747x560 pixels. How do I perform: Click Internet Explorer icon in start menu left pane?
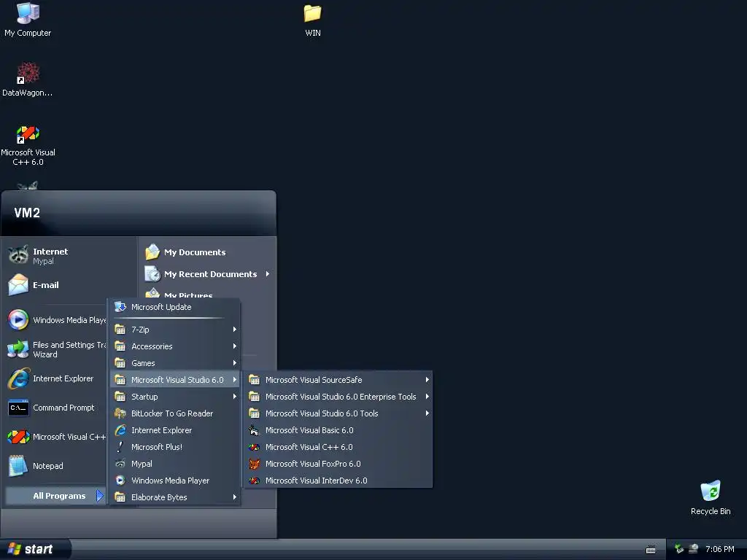point(18,378)
